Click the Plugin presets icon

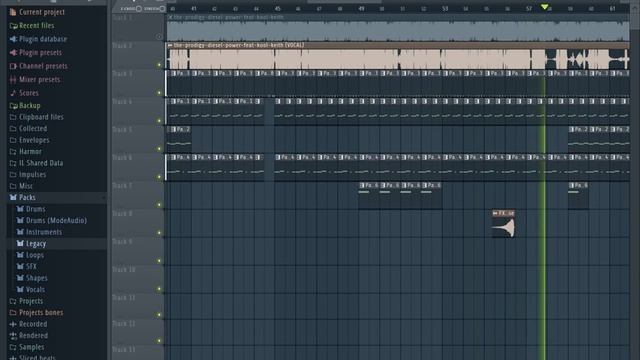tap(13, 53)
